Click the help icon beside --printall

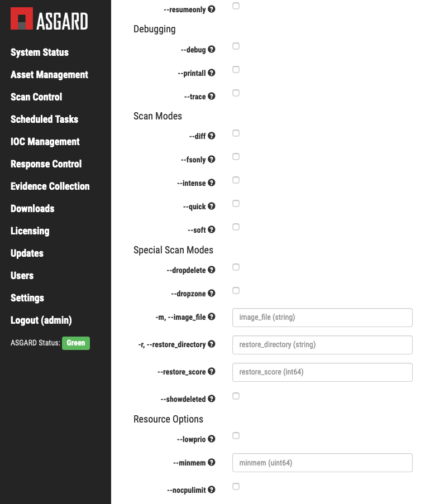tap(212, 73)
